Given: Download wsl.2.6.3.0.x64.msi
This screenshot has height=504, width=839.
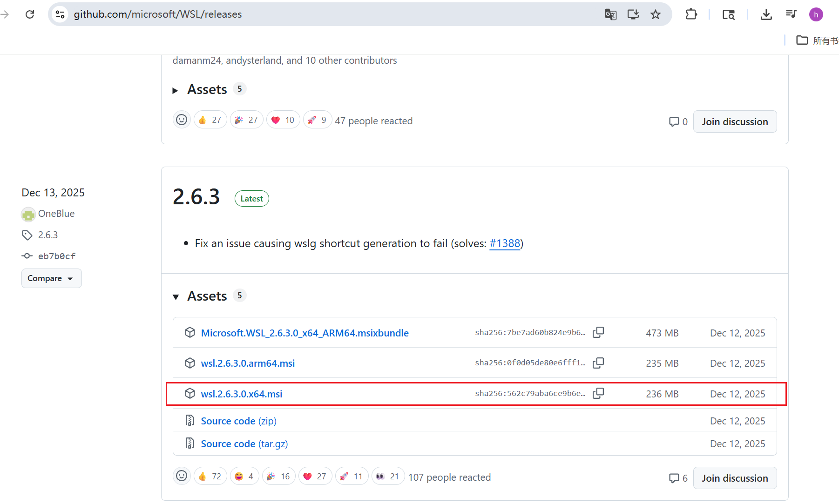Looking at the screenshot, I should (242, 394).
